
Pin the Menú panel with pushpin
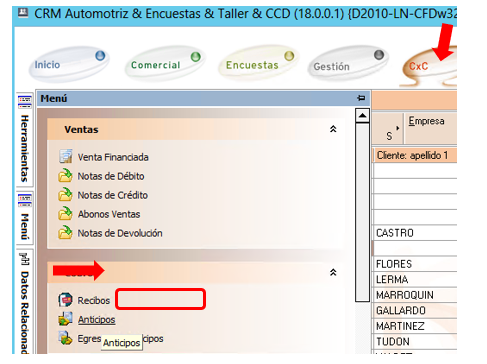361,98
